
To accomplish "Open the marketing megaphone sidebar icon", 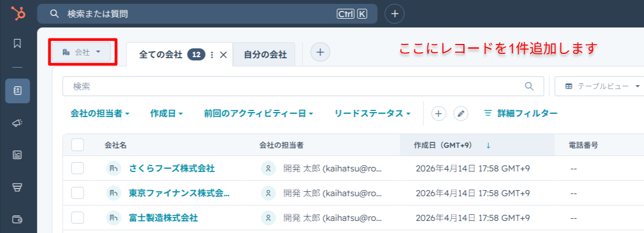I will tap(18, 123).
